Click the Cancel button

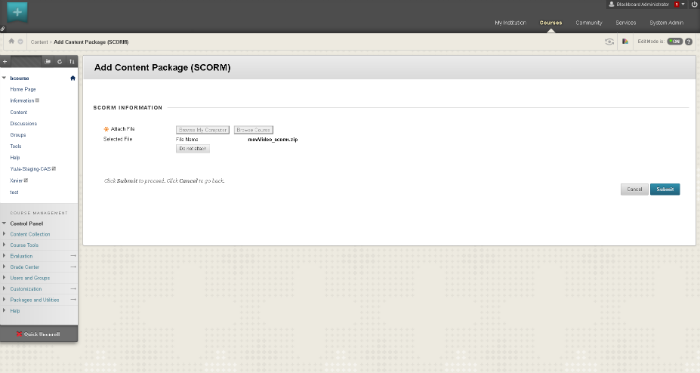coord(634,189)
